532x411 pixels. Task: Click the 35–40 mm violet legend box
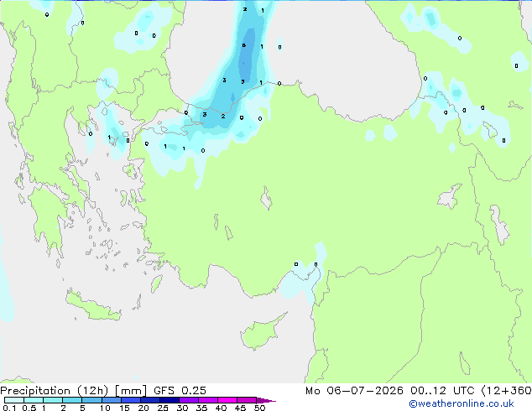coord(208,400)
